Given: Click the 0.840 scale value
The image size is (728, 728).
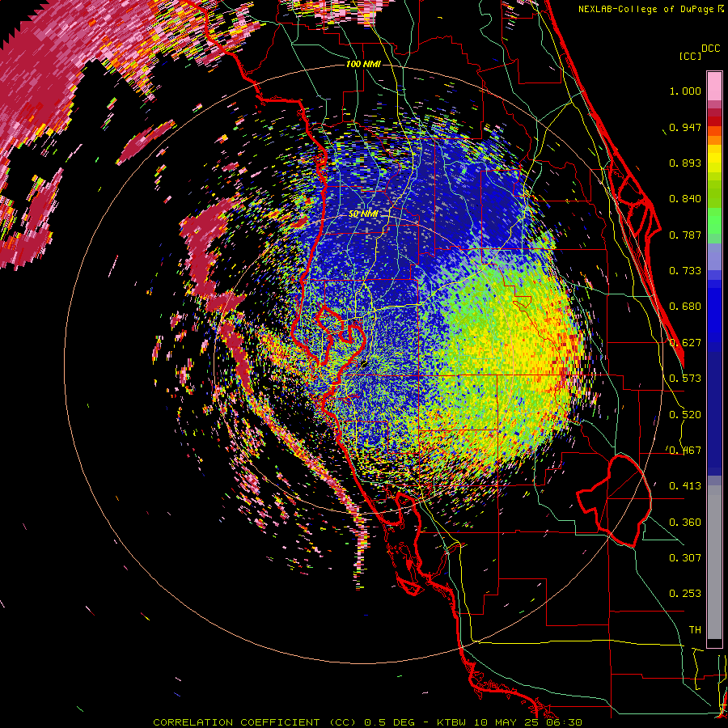Looking at the screenshot, I should click(685, 199).
